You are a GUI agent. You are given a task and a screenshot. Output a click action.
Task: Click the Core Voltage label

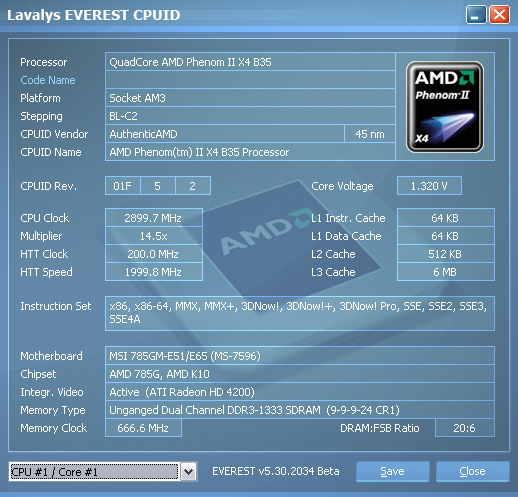pyautogui.click(x=342, y=186)
